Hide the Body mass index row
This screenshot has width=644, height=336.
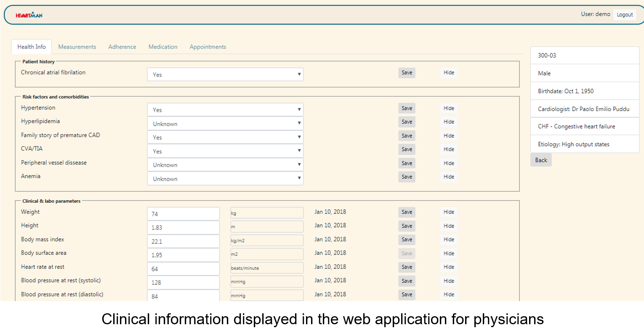[449, 240]
